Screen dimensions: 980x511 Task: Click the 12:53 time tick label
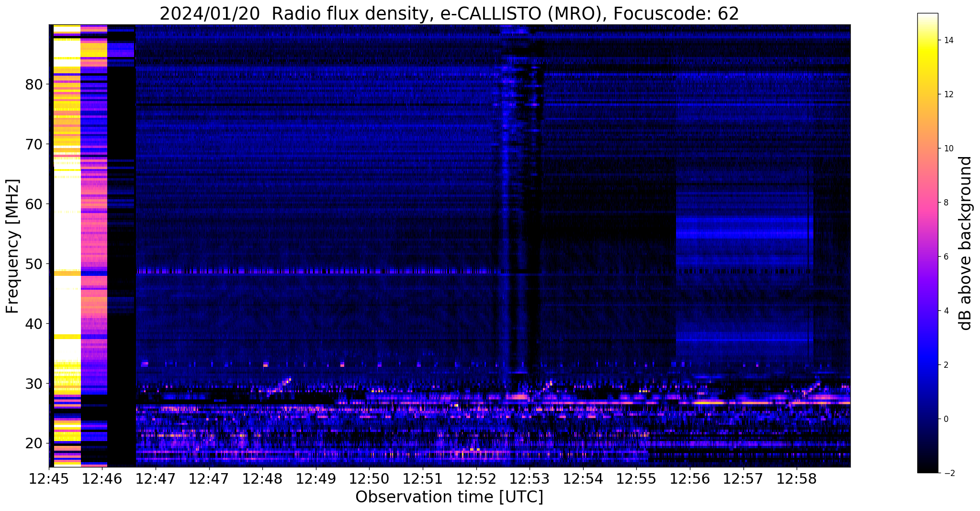529,479
